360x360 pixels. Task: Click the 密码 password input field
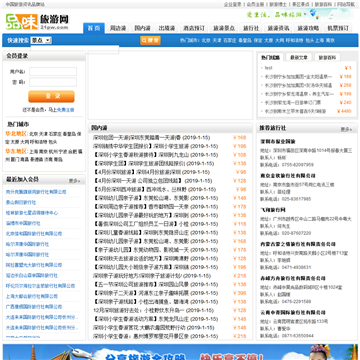(x=53, y=82)
